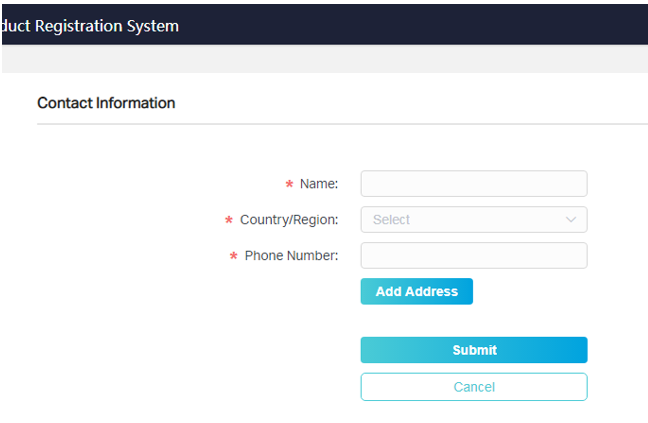The height and width of the screenshot is (423, 648).
Task: Click the 'Name:' field label
Action: (319, 184)
